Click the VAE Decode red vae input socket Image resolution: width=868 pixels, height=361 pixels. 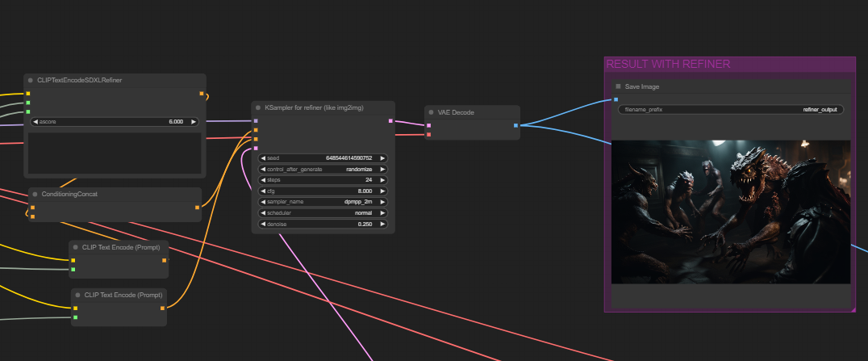pyautogui.click(x=429, y=135)
